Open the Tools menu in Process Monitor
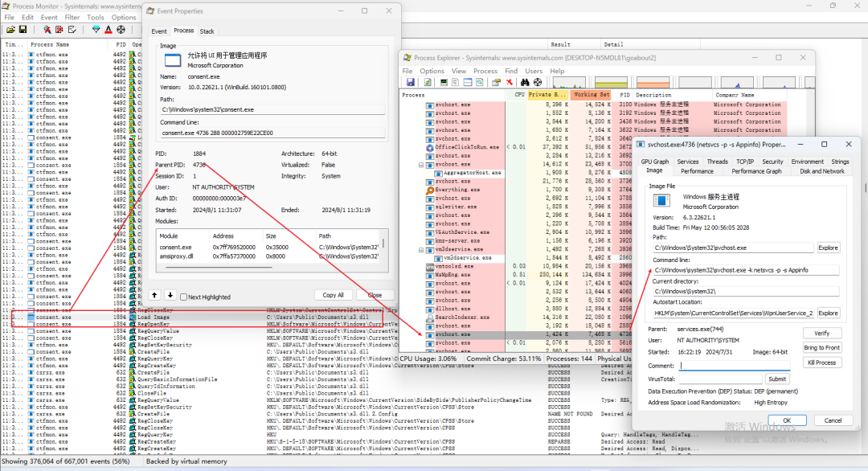Image resolution: width=868 pixels, height=471 pixels. 95,17
